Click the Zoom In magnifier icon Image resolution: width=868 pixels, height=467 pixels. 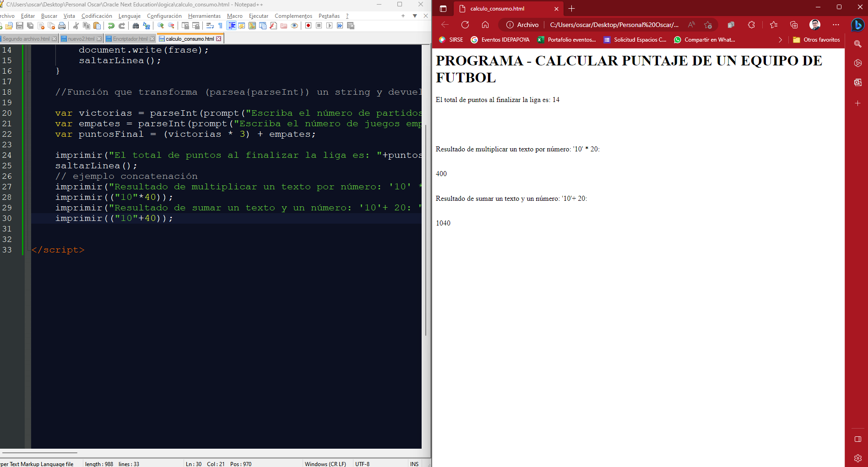click(x=161, y=26)
